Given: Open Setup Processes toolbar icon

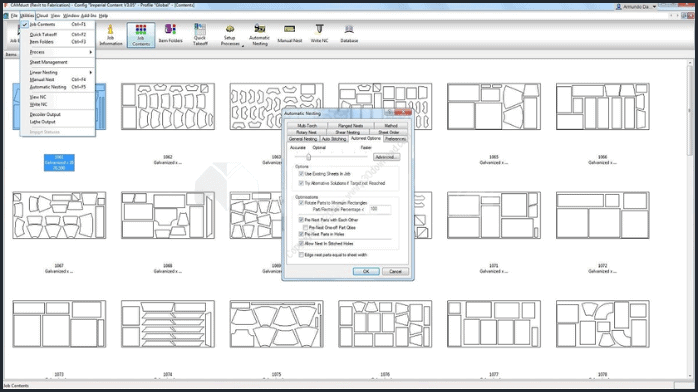Looking at the screenshot, I should 230,35.
